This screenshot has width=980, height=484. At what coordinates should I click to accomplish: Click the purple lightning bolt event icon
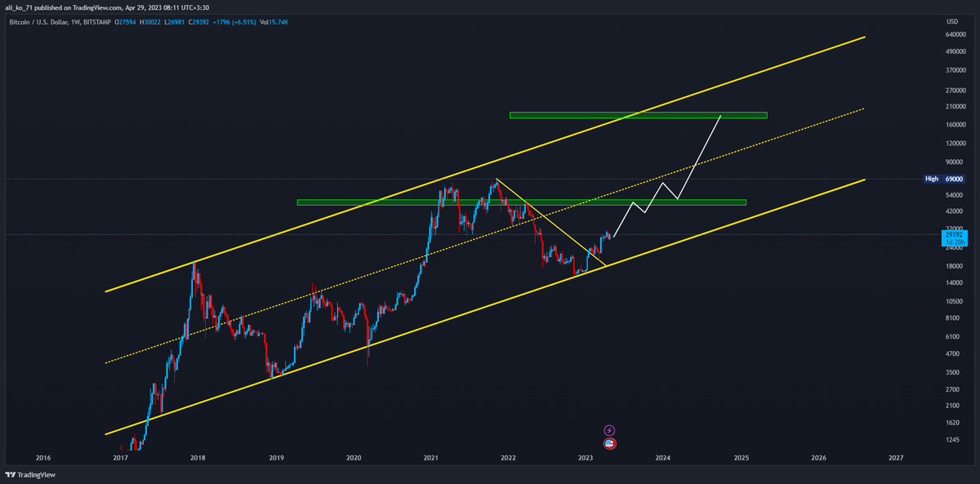pos(608,430)
